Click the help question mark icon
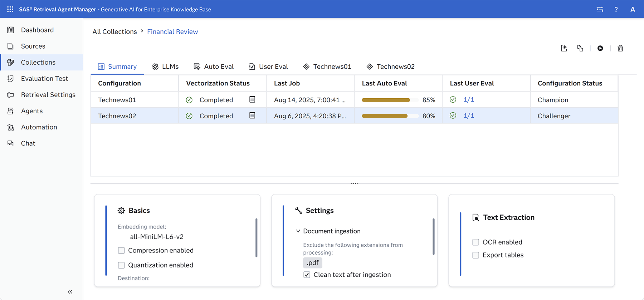The width and height of the screenshot is (644, 300). pyautogui.click(x=616, y=10)
